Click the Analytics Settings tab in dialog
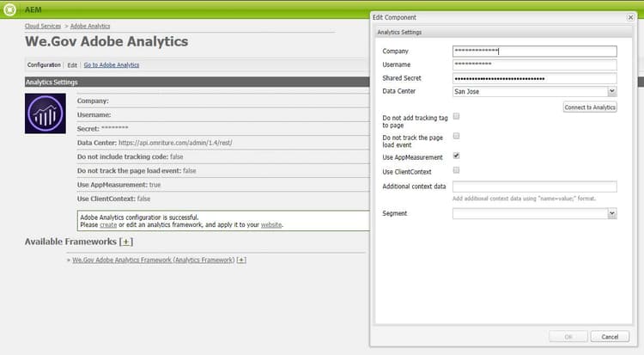Viewport: 644px width, 355px height. [399, 32]
